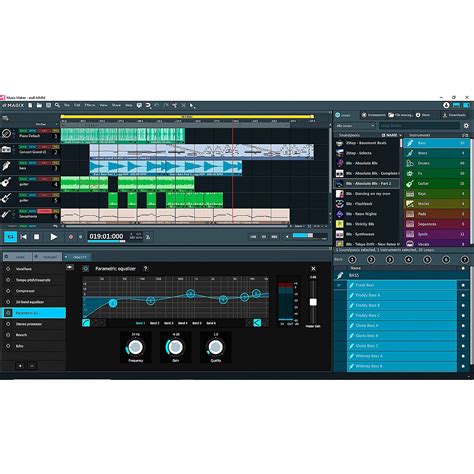Click the acoustic guitar icon on track 4
474x474 pixels.
tap(6, 182)
